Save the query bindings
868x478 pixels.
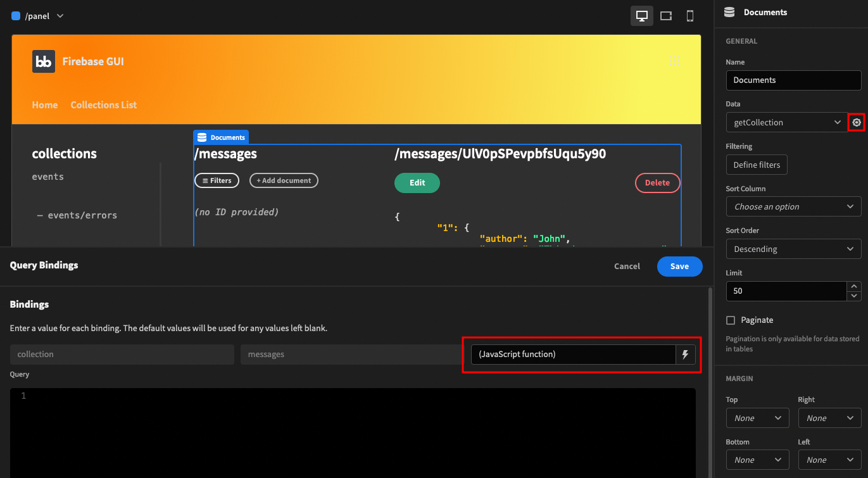(679, 267)
